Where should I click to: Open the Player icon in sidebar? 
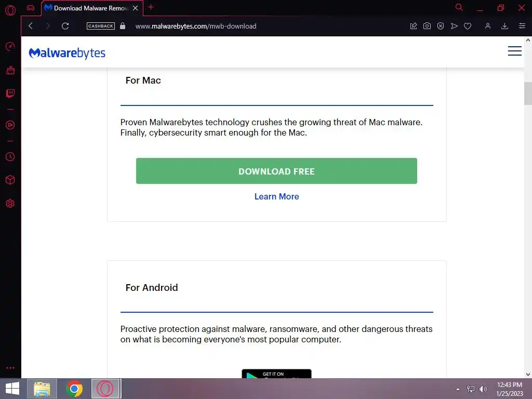coord(10,125)
